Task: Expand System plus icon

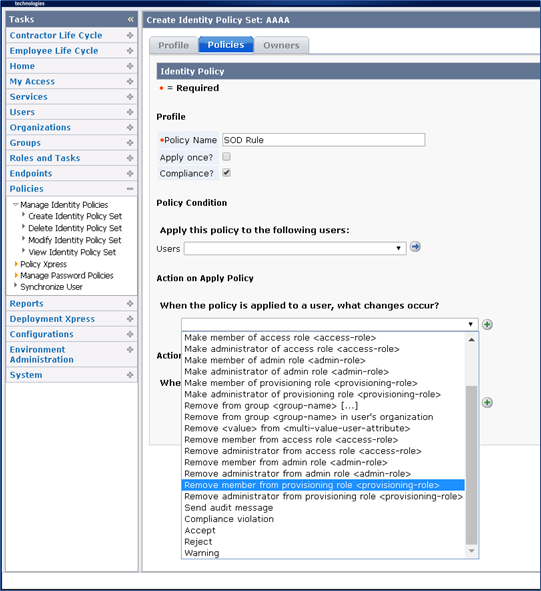Action: [x=130, y=375]
